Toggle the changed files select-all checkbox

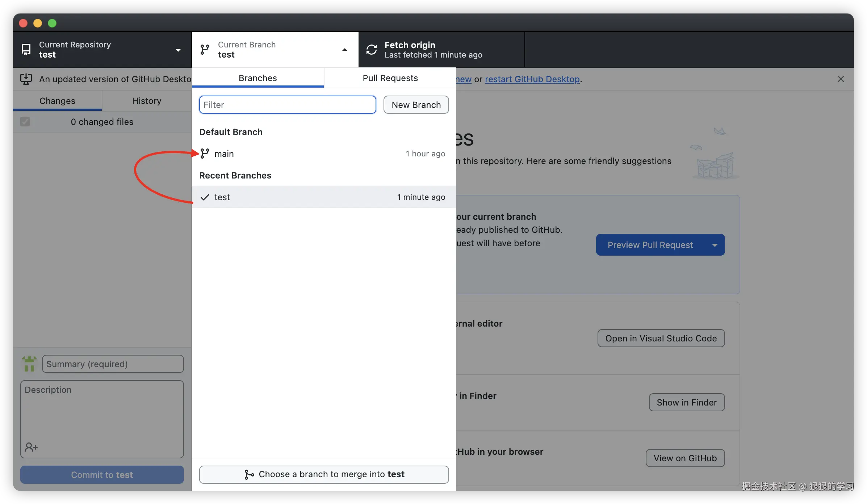[x=25, y=122]
